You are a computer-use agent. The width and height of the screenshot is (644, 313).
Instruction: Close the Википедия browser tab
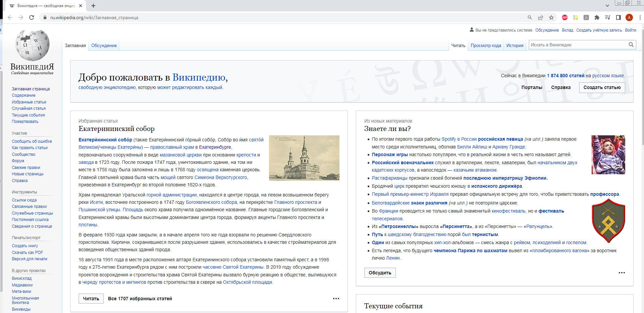pos(81,6)
